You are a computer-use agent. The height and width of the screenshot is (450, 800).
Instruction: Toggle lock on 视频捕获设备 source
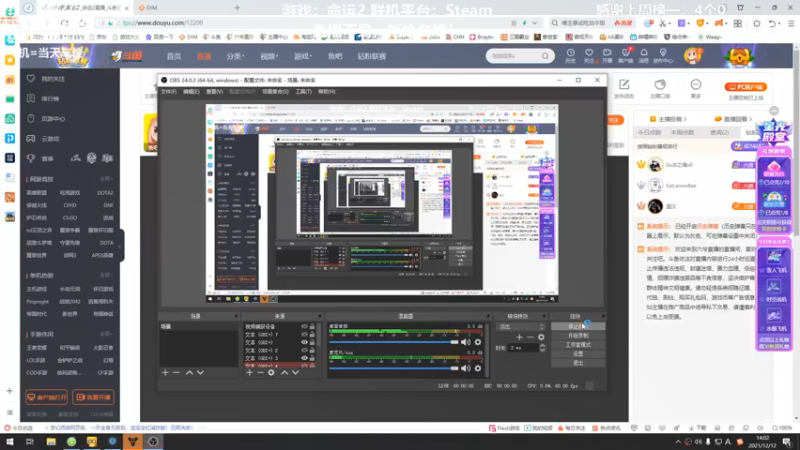(312, 327)
